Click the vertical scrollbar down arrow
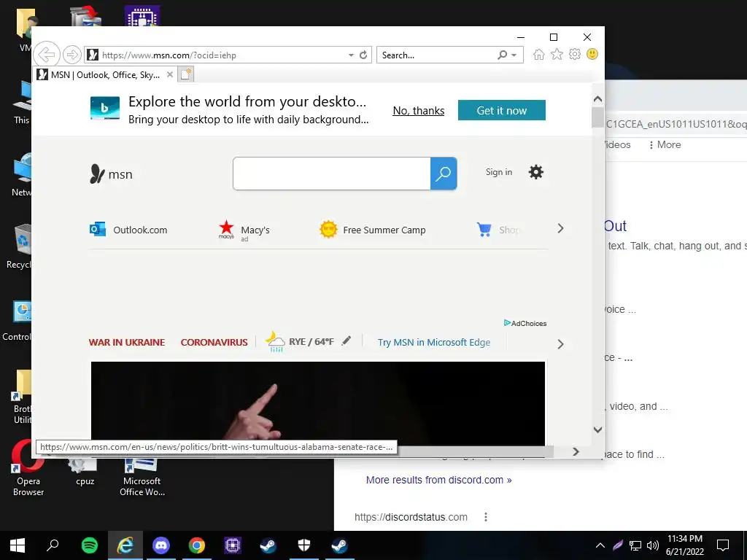Screen dimensions: 747x560 pos(598,429)
